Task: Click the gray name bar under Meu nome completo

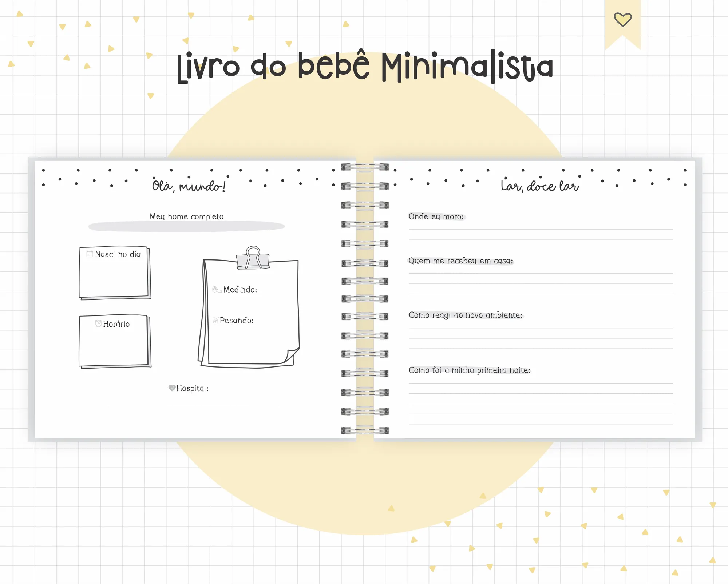Action: click(186, 226)
